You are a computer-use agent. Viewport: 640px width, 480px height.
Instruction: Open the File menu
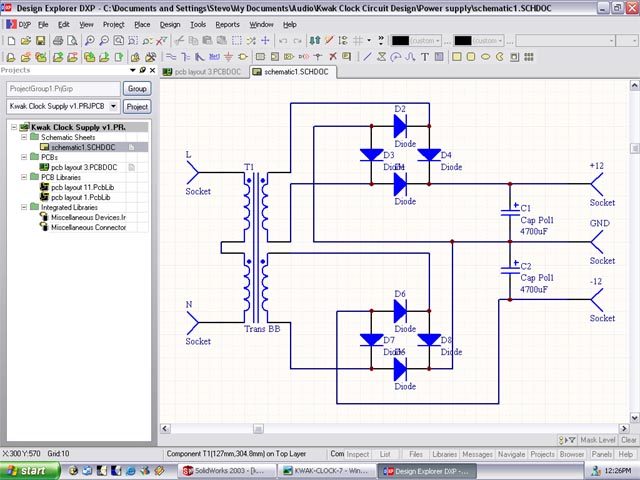(43, 24)
